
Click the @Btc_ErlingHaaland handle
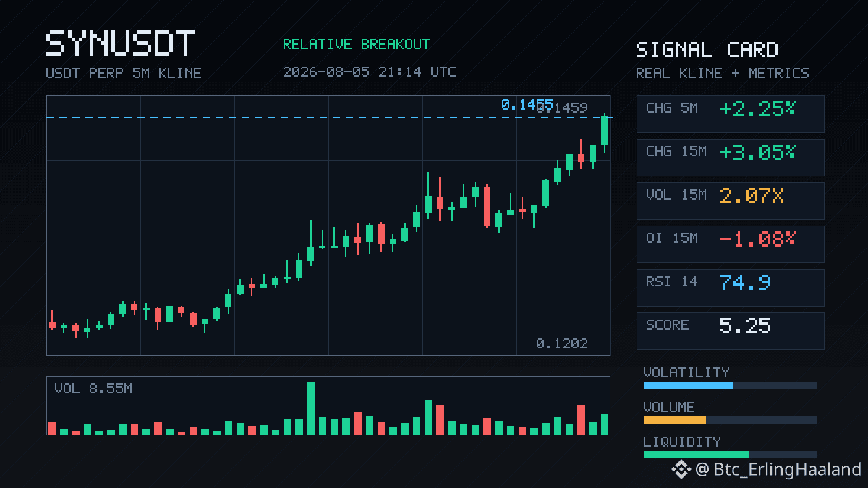778,470
